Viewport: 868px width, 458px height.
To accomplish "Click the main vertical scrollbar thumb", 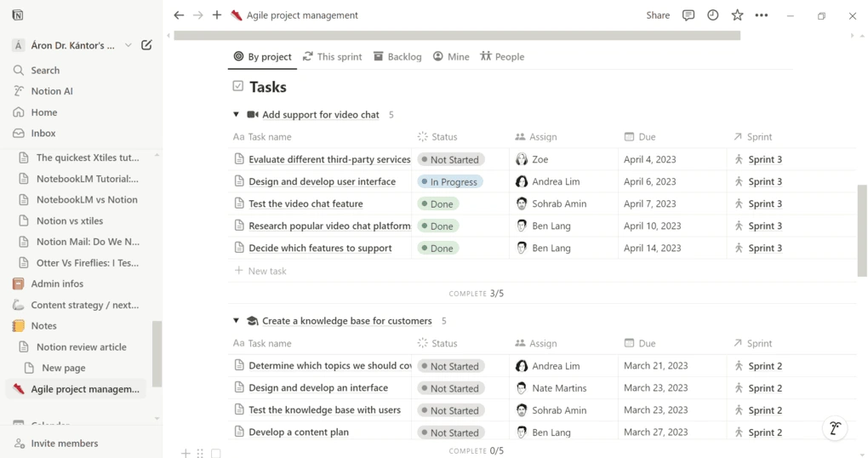I will click(x=862, y=231).
